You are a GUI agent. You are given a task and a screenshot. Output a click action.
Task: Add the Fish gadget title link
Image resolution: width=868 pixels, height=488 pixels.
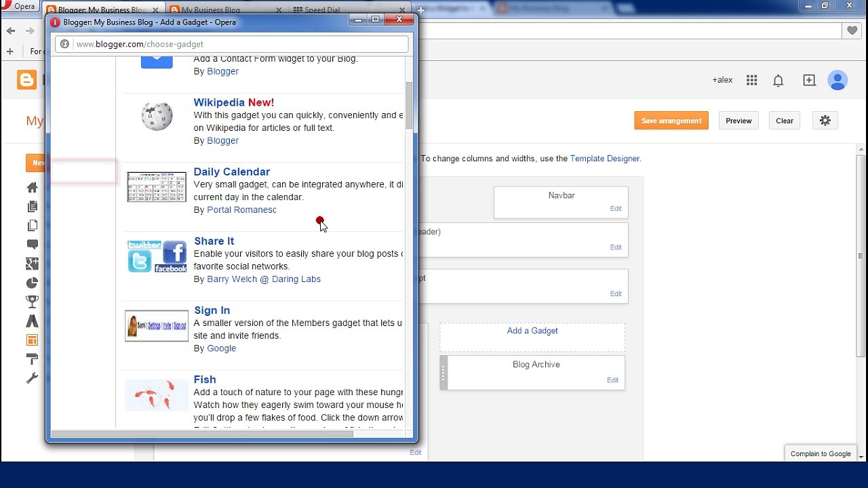pos(205,380)
